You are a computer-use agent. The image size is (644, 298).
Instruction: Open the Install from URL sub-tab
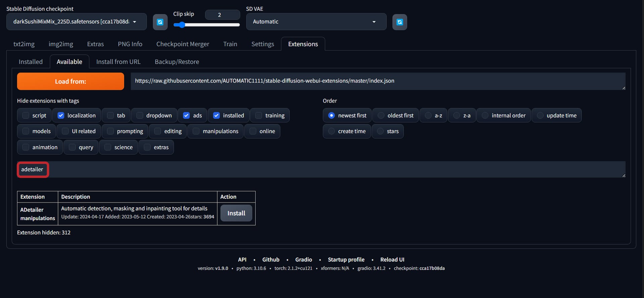[x=118, y=62]
